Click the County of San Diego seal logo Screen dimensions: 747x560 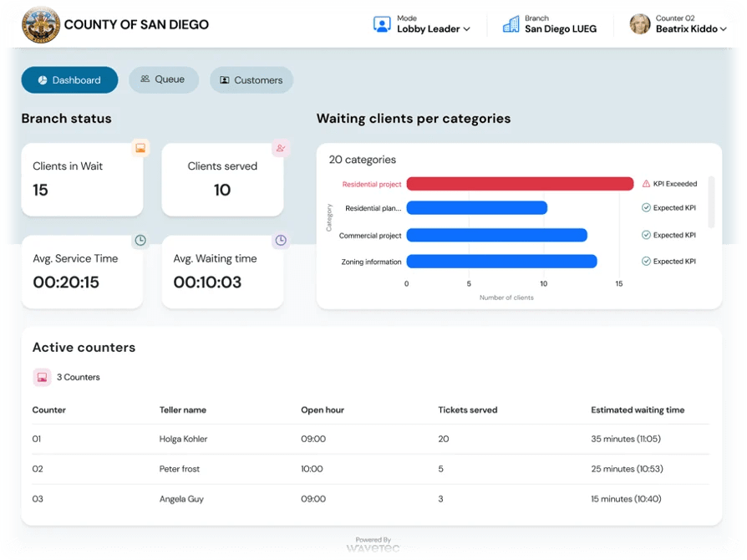pyautogui.click(x=40, y=24)
